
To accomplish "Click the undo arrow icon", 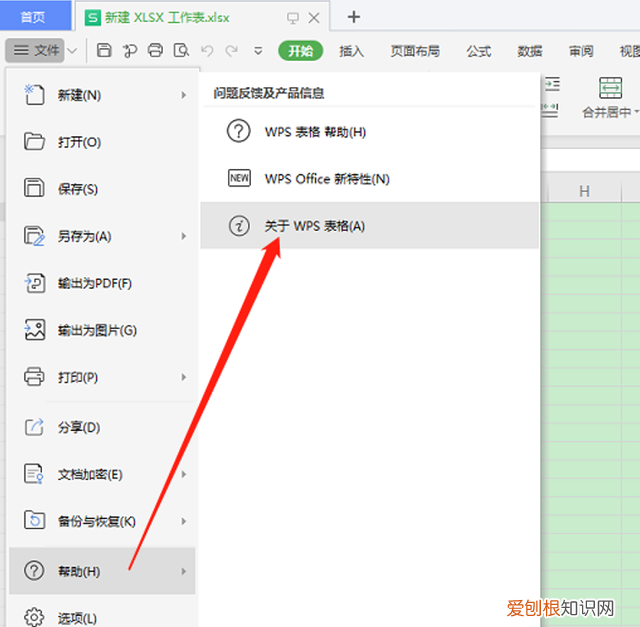I will click(x=207, y=51).
